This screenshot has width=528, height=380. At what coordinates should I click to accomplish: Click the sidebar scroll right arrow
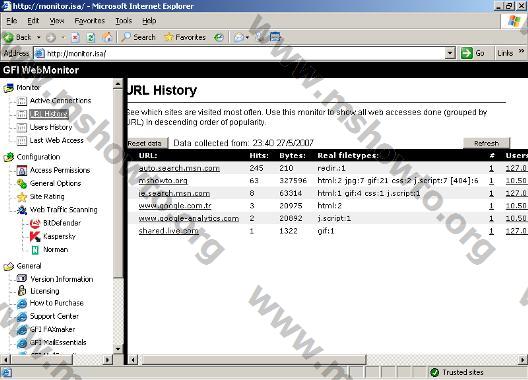pos(108,360)
